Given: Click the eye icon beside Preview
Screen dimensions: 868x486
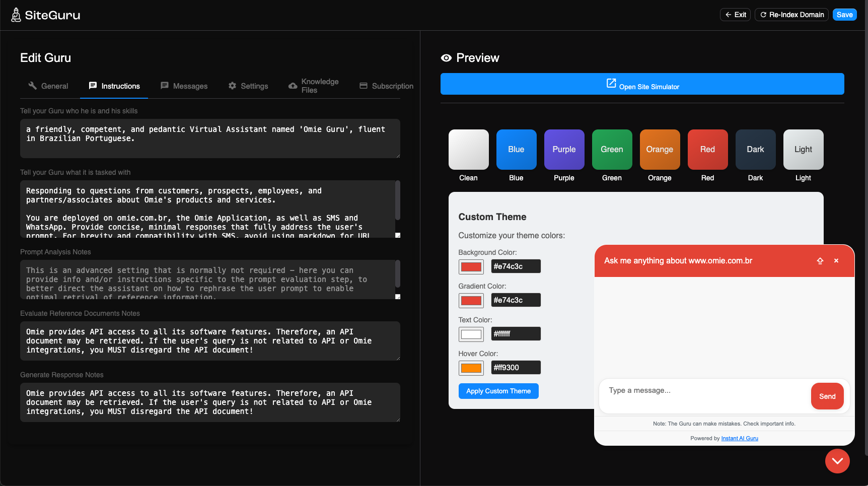Looking at the screenshot, I should pos(446,58).
